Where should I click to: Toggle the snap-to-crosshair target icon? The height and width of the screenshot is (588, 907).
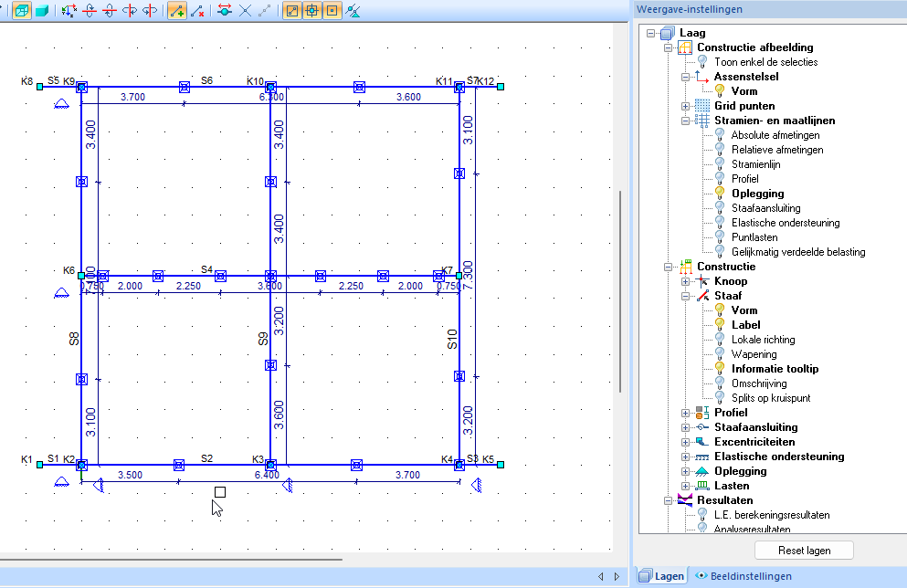pos(311,10)
